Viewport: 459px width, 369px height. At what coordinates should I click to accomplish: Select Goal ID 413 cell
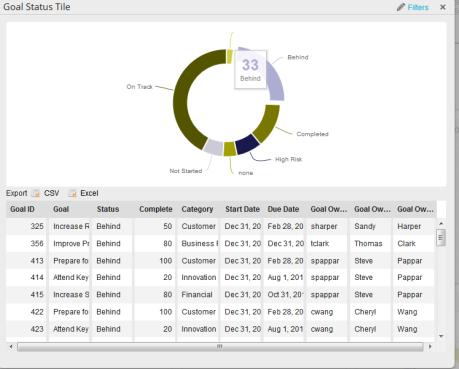[x=27, y=261]
